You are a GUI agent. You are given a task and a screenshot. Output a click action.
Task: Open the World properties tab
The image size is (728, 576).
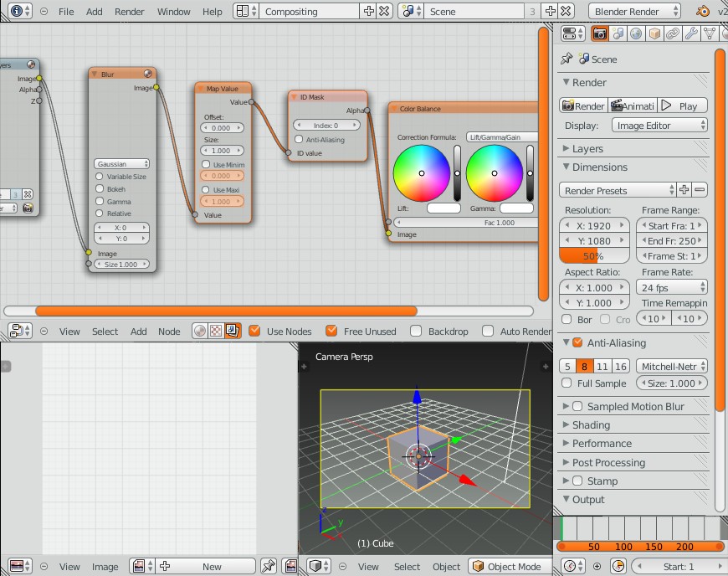(635, 33)
